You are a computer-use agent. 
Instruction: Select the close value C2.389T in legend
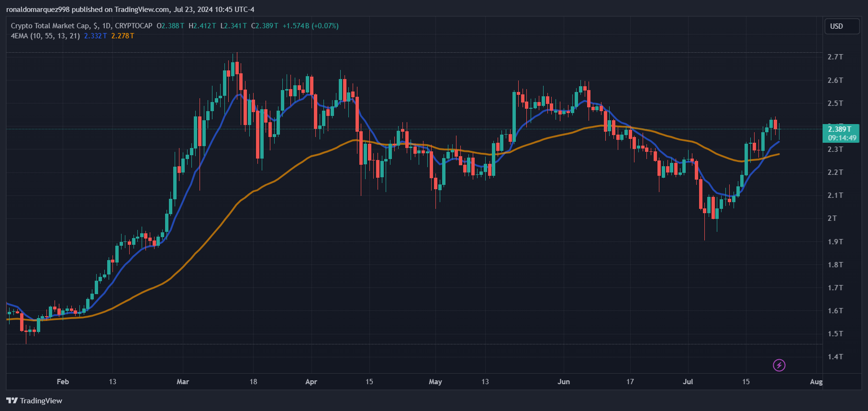click(x=265, y=26)
